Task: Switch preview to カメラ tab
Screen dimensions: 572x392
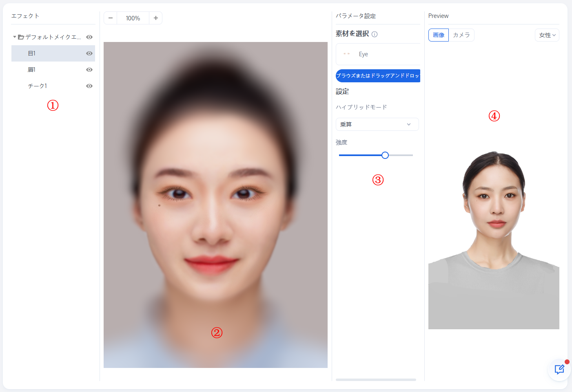Action: 461,35
